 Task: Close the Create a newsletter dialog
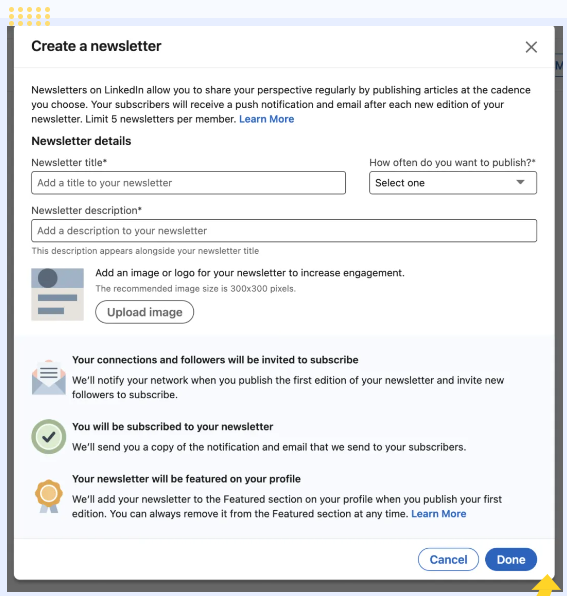(531, 47)
